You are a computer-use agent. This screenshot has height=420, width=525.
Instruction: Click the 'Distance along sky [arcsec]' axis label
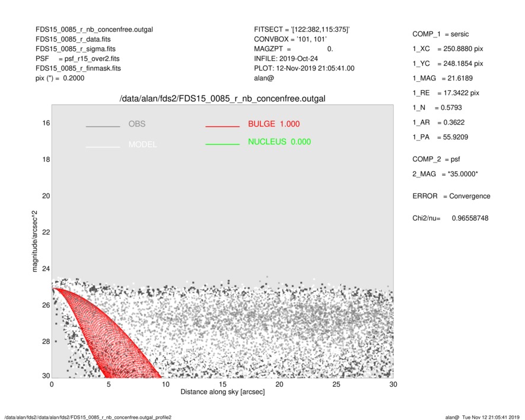click(x=222, y=393)
